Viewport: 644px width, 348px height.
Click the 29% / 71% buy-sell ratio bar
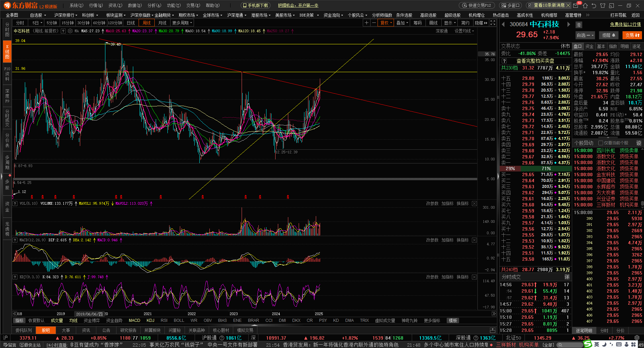point(536,168)
